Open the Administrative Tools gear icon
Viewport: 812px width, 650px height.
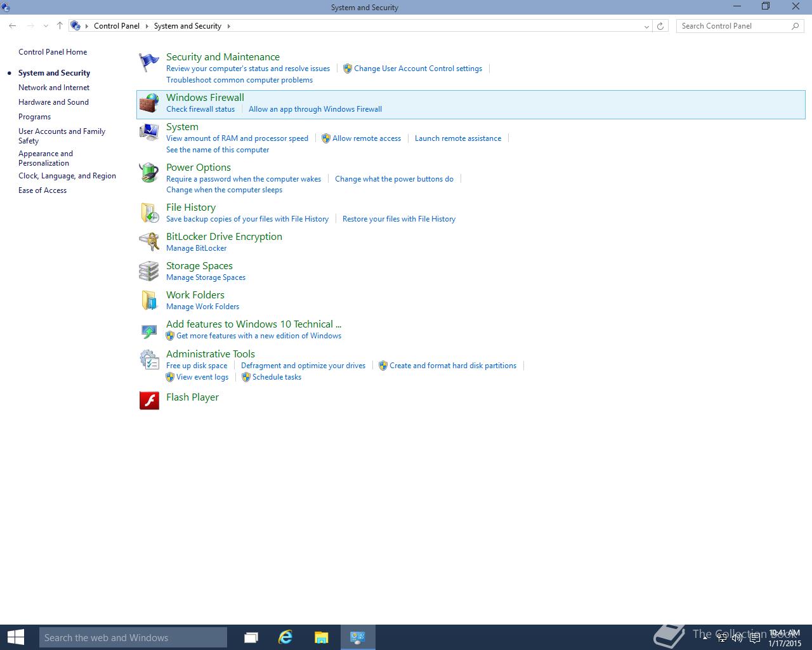(149, 359)
